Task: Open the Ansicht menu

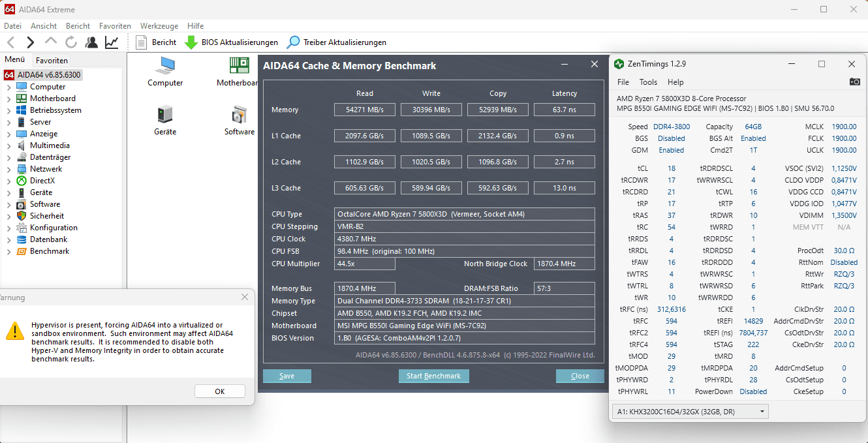Action: click(x=44, y=26)
